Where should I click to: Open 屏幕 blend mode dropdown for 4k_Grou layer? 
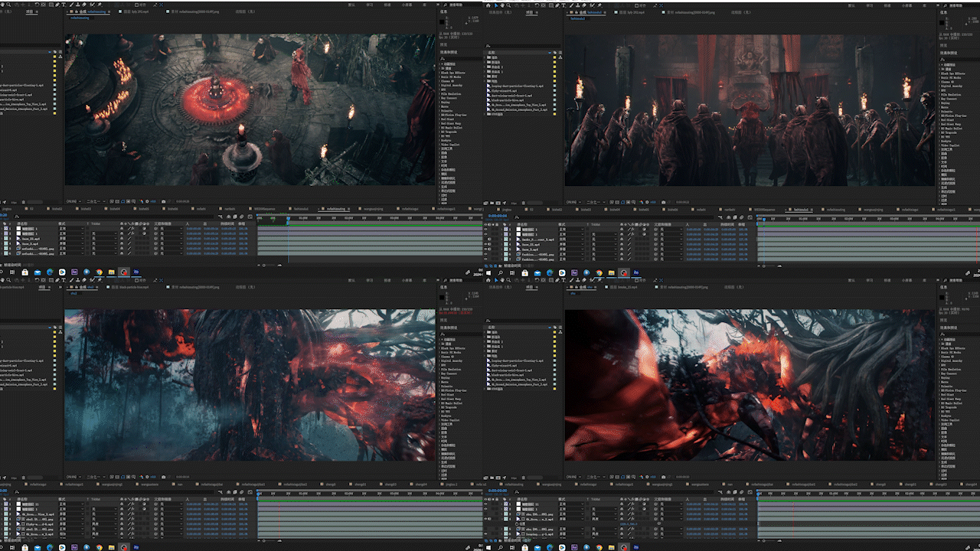click(571, 519)
